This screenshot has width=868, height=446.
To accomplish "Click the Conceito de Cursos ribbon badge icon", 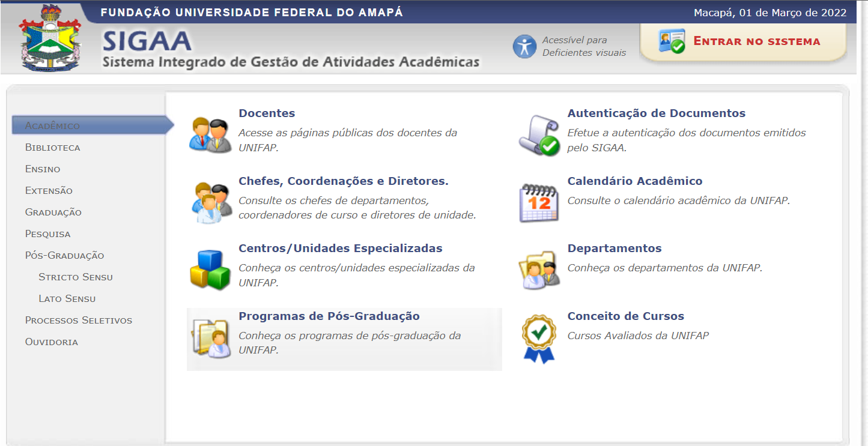I will point(539,339).
